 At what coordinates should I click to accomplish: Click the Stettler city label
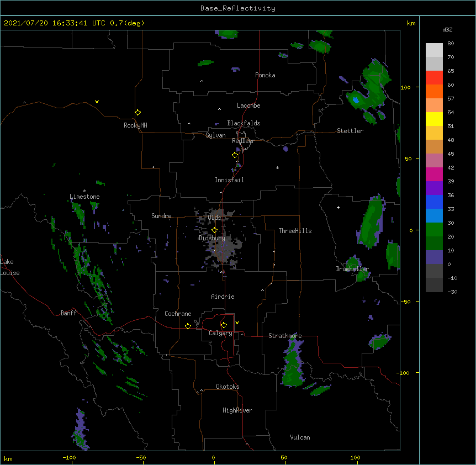pyautogui.click(x=350, y=131)
